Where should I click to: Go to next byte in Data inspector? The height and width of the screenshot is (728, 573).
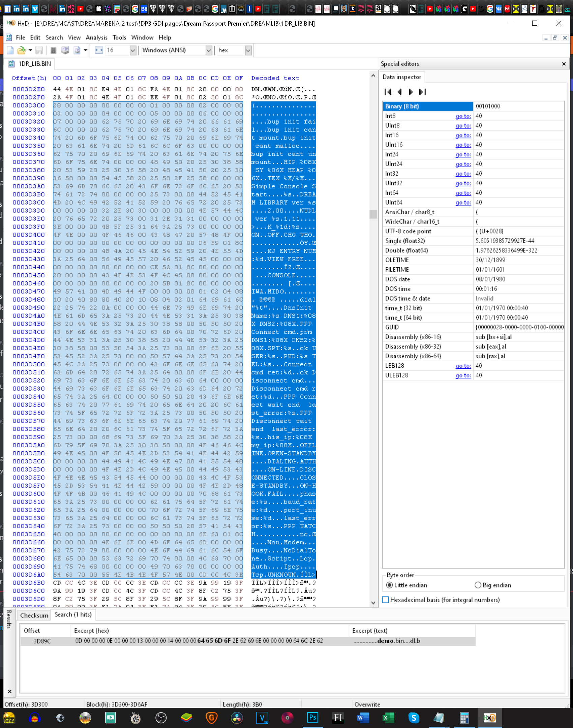point(411,92)
